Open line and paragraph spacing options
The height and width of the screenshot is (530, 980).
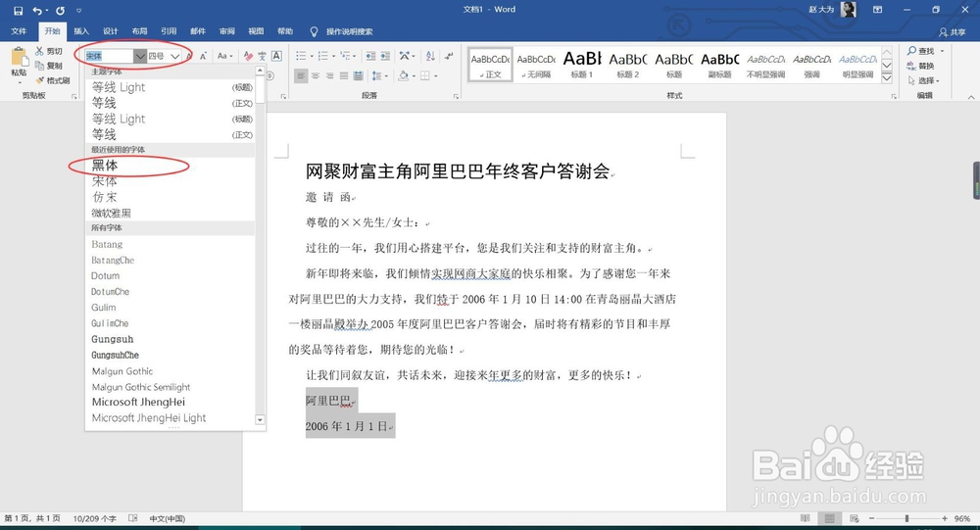pyautogui.click(x=378, y=76)
